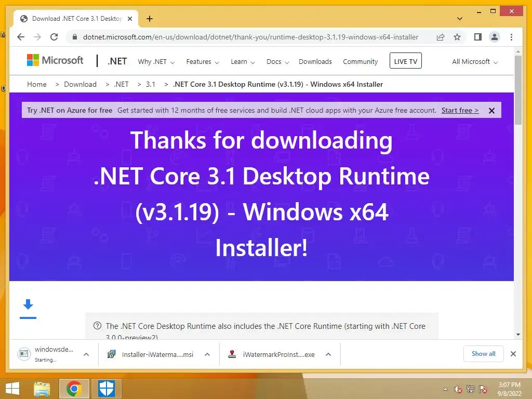The height and width of the screenshot is (399, 532).
Task: Open a new tab with the plus button
Action: click(x=150, y=19)
